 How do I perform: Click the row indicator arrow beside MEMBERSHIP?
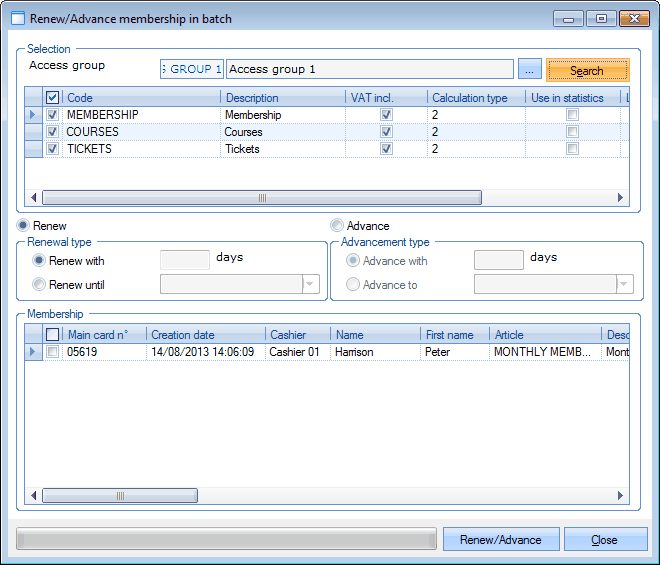point(33,115)
